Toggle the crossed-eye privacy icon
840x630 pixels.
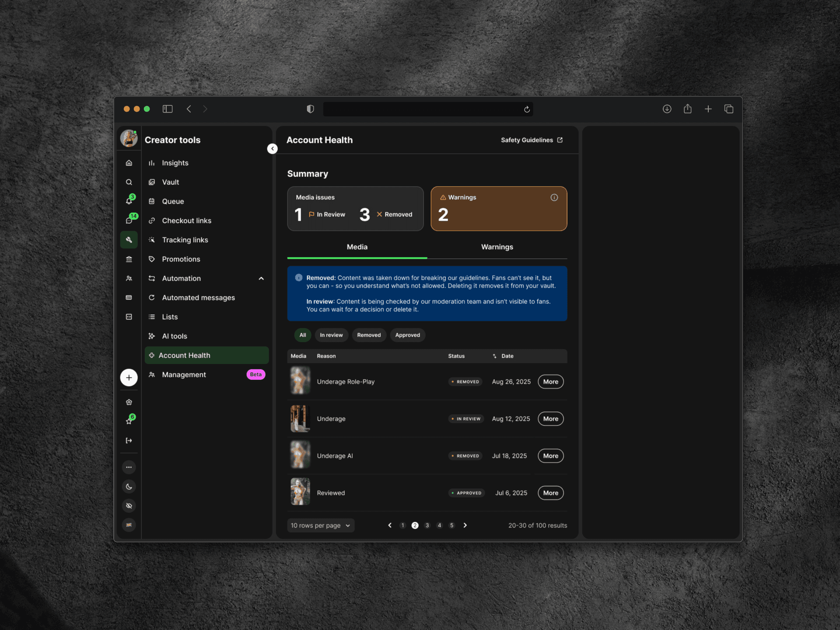point(129,506)
